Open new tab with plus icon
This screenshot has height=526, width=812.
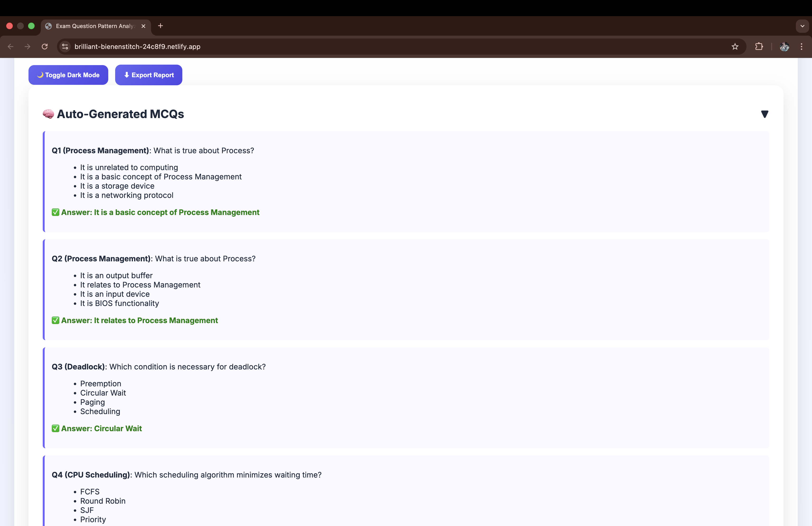point(160,26)
